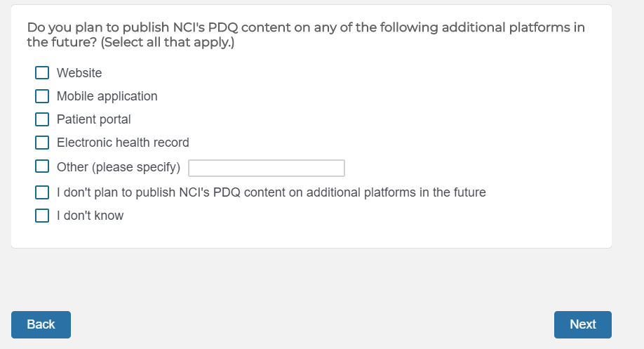The image size is (644, 349).
Task: Click the Other (please specify) label text
Action: tap(118, 167)
